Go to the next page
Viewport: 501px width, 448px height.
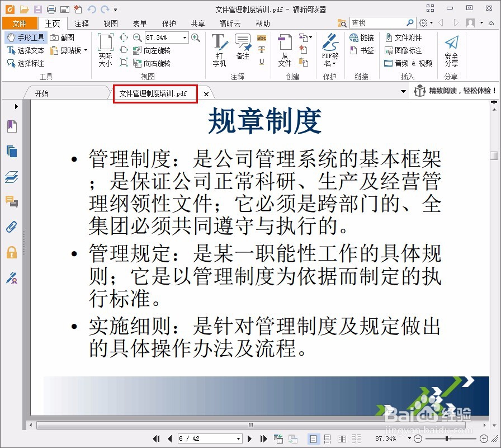tap(249, 438)
